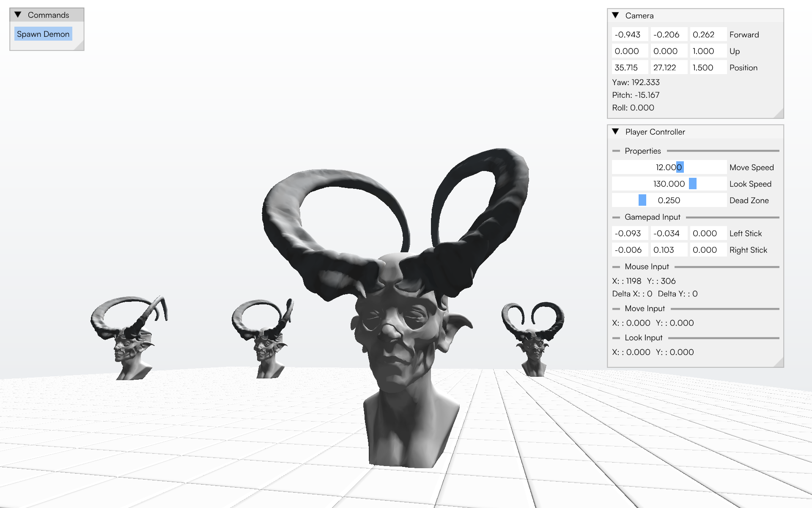Click the Forward label in Camera panel
This screenshot has width=812, height=508.
pyautogui.click(x=744, y=34)
